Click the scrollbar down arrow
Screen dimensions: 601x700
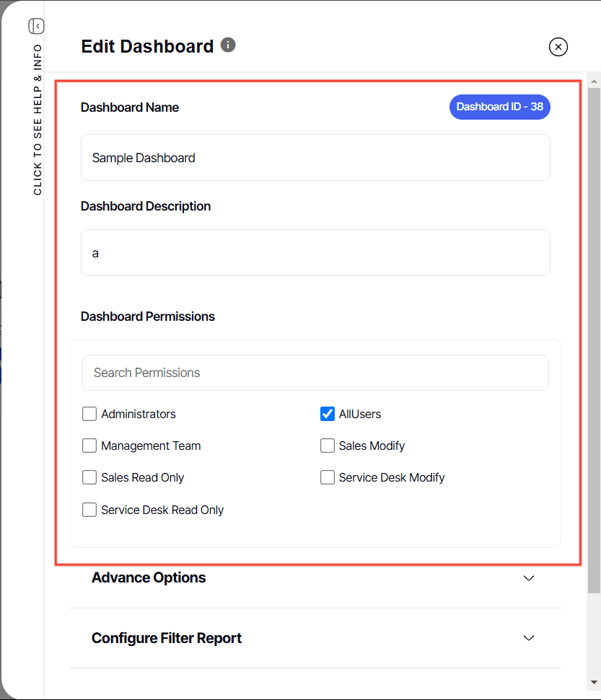pyautogui.click(x=595, y=681)
